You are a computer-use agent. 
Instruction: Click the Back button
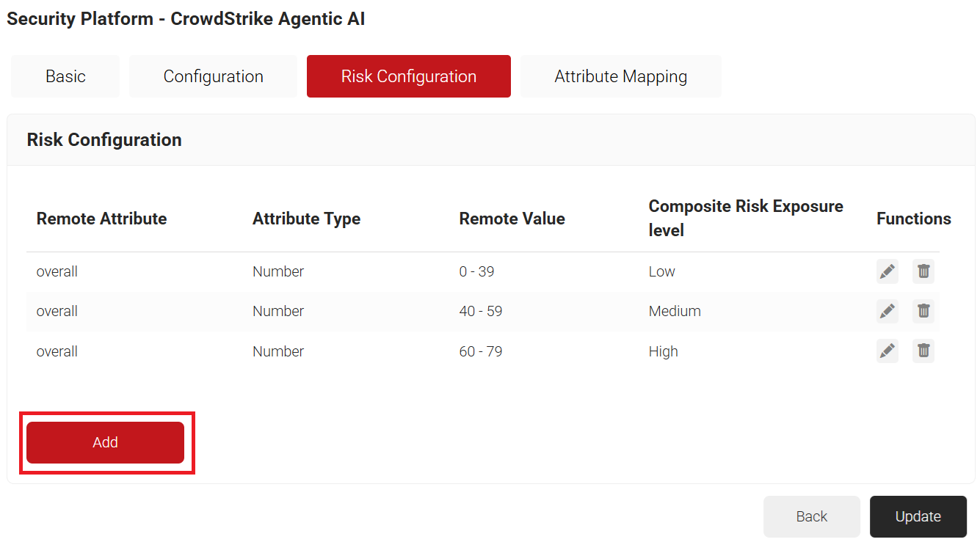coord(812,516)
